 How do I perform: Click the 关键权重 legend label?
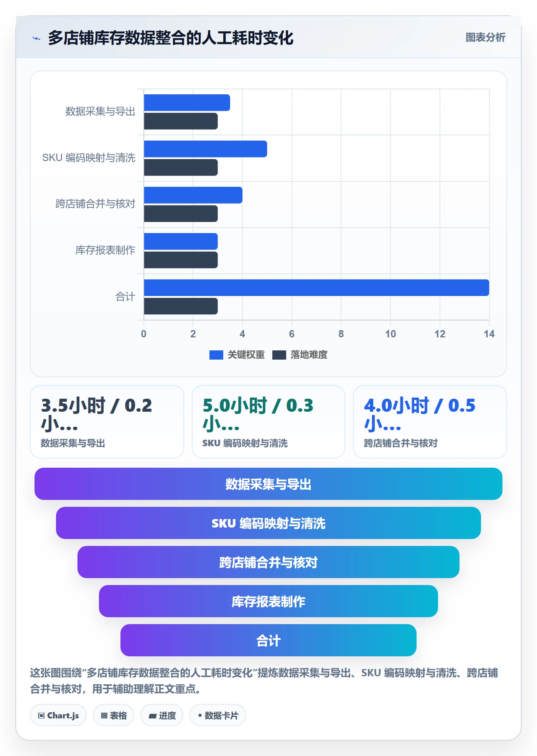(246, 355)
